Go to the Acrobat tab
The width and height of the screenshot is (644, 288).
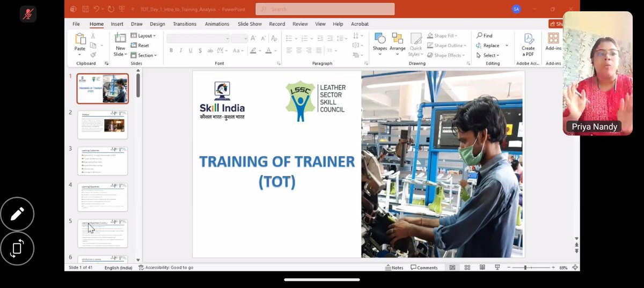click(x=360, y=24)
